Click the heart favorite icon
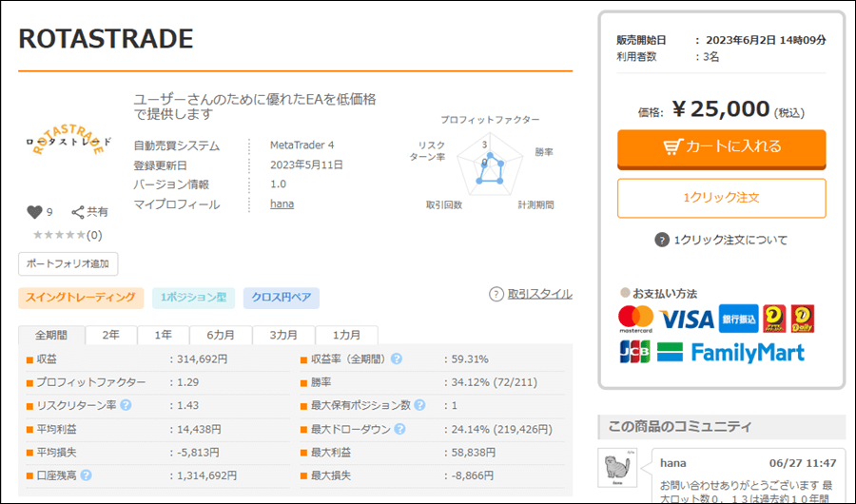856x504 pixels. click(x=34, y=212)
